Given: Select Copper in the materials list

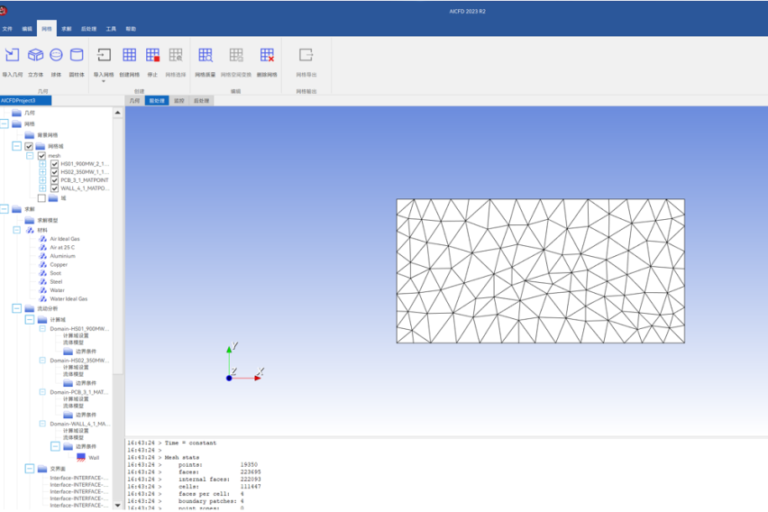Looking at the screenshot, I should (x=59, y=265).
